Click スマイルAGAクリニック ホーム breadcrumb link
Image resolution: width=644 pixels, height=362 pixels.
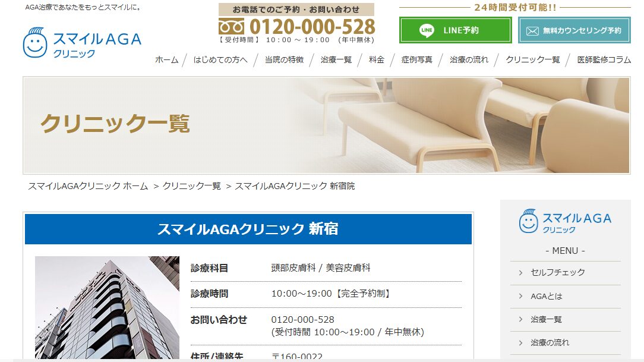88,186
